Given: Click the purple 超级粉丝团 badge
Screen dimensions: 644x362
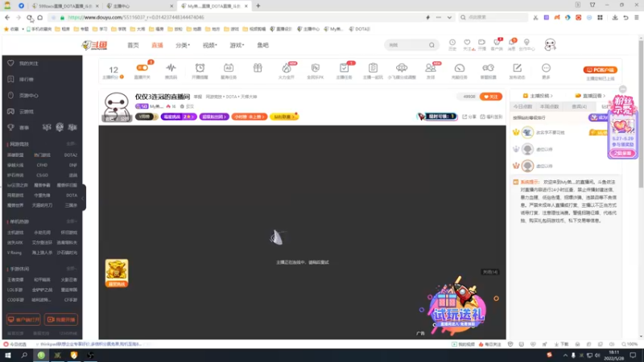Looking at the screenshot, I should [214, 117].
